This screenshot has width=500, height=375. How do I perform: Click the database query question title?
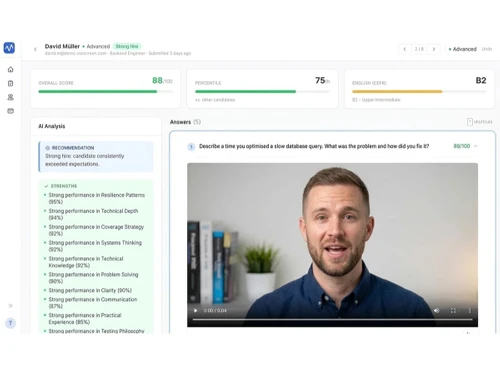tap(314, 146)
